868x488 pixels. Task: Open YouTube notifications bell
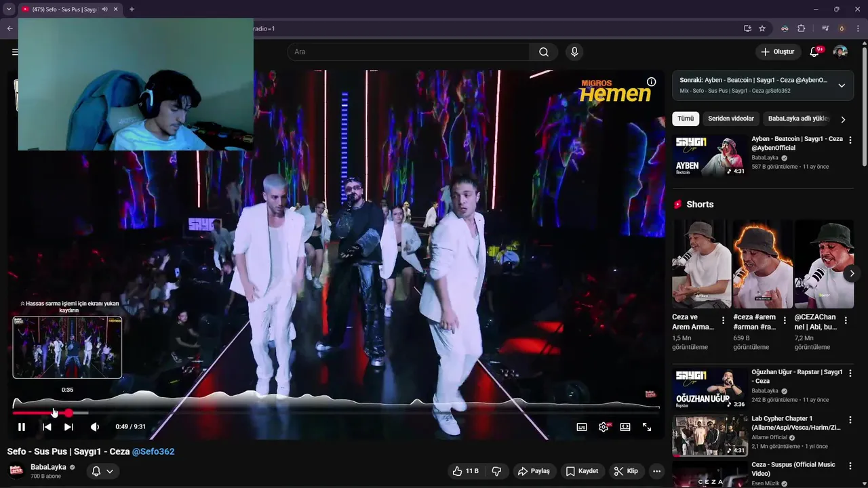(815, 52)
